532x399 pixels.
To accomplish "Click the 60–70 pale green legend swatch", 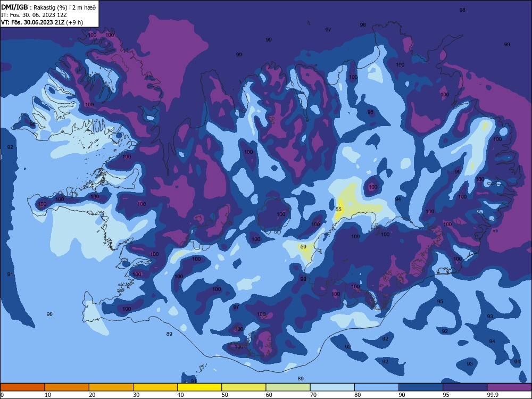I will click(x=288, y=387).
